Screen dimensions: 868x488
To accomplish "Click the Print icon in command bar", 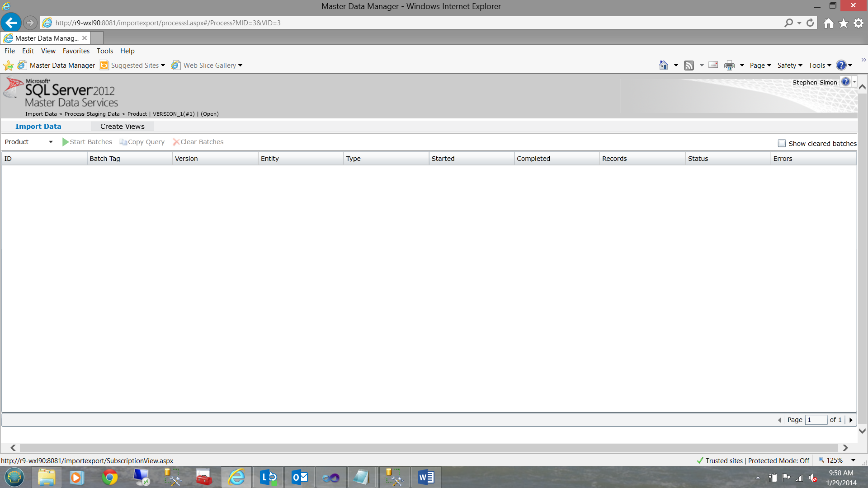I will tap(729, 66).
